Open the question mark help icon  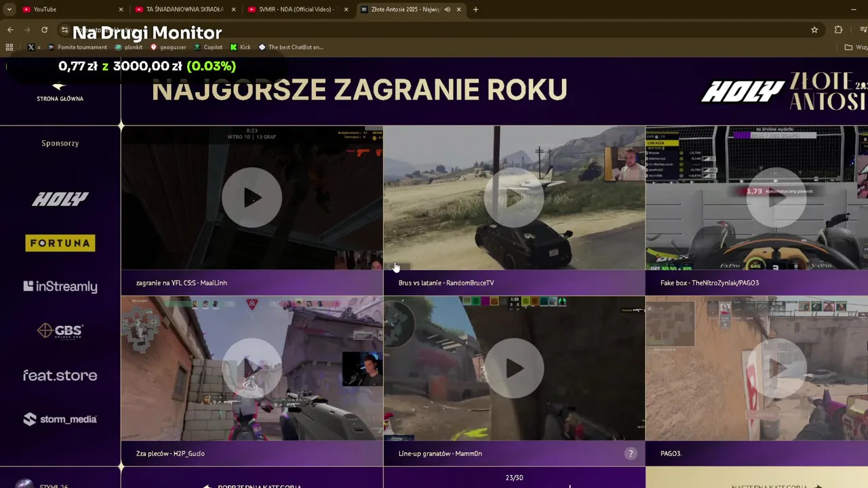(631, 454)
